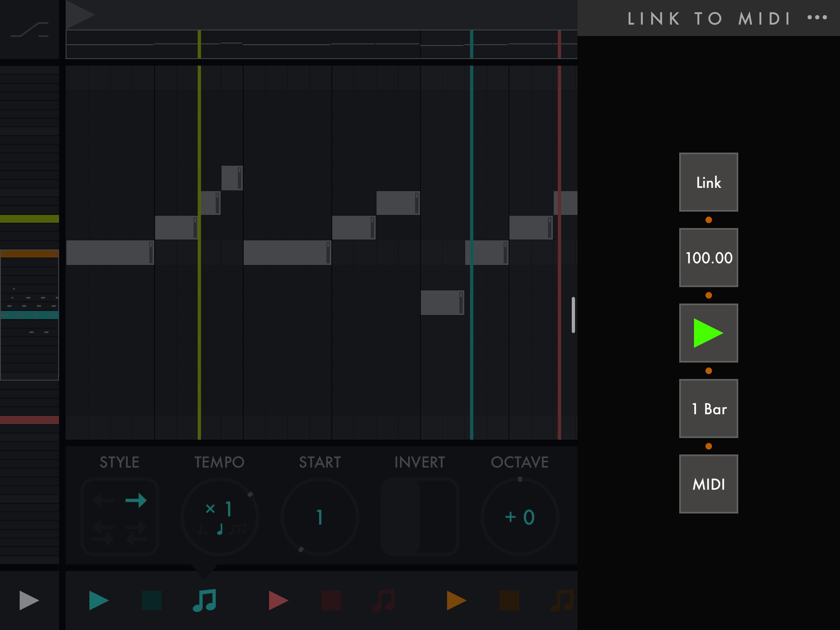Screen dimensions: 840x630
Task: Open the 1 Bar quantum selector
Action: point(708,409)
